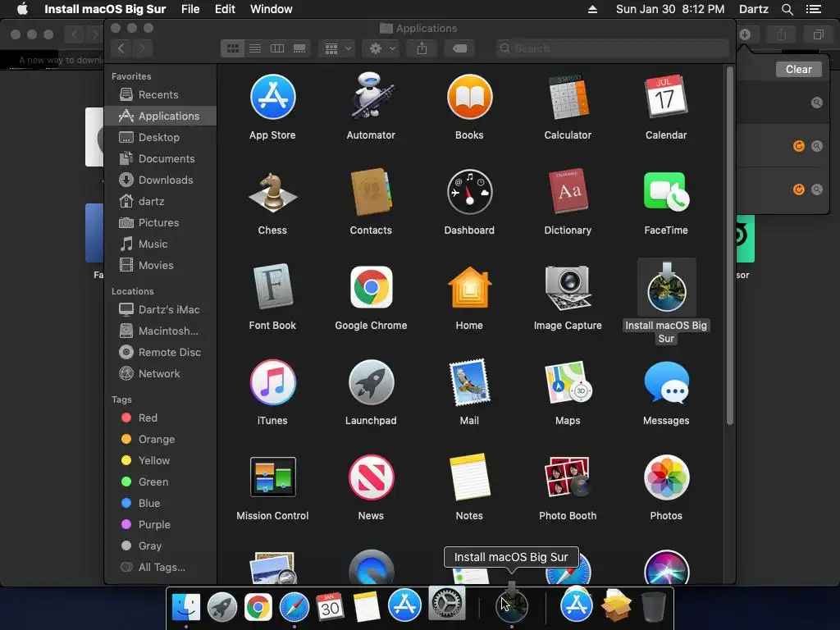The width and height of the screenshot is (840, 630).
Task: Open the Install macOS Big Sur menu
Action: 105,9
